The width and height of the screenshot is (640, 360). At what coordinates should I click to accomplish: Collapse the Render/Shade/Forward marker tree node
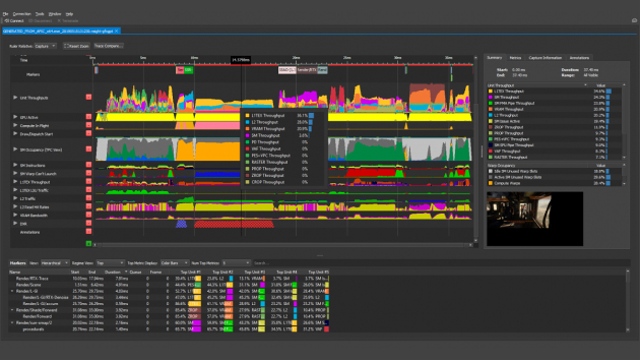tap(12, 310)
